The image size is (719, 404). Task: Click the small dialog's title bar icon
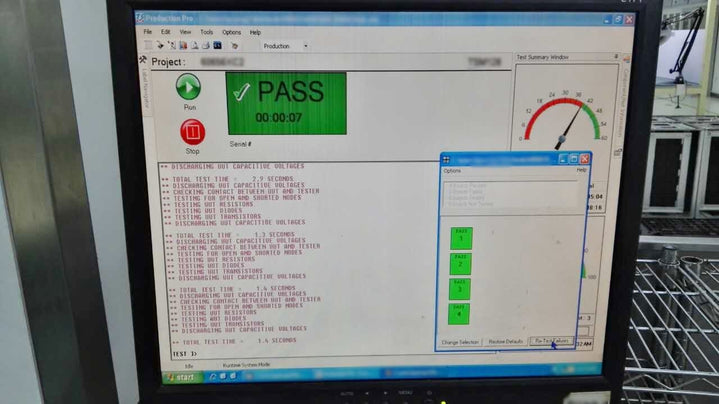(446, 160)
